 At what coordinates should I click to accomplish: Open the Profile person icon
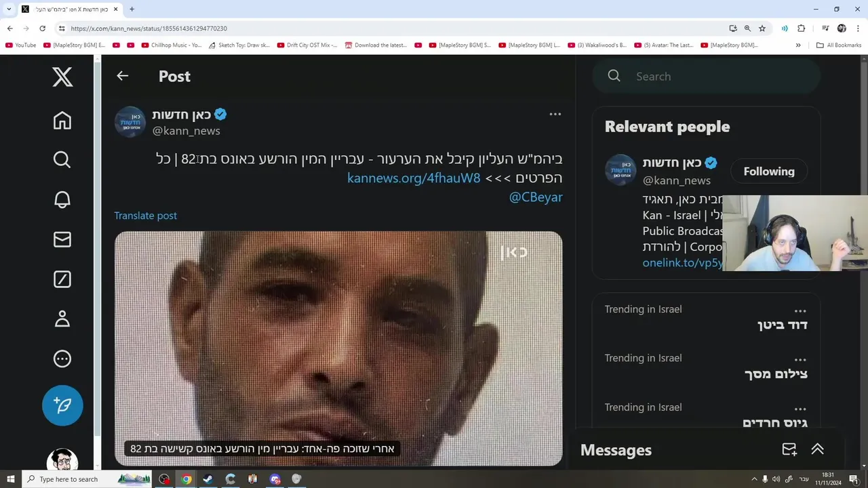[x=62, y=319]
